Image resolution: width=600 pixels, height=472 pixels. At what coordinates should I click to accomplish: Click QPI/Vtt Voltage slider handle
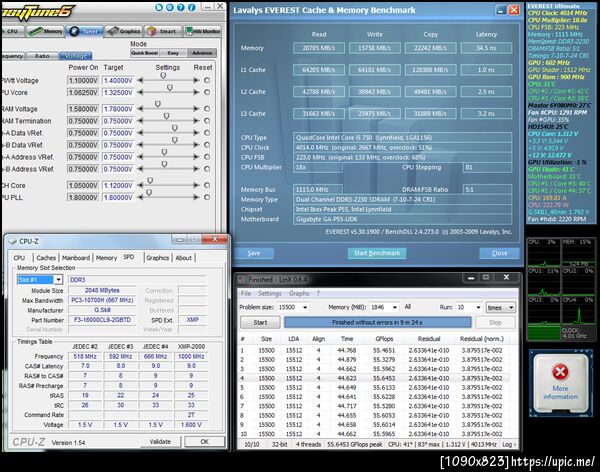point(163,76)
